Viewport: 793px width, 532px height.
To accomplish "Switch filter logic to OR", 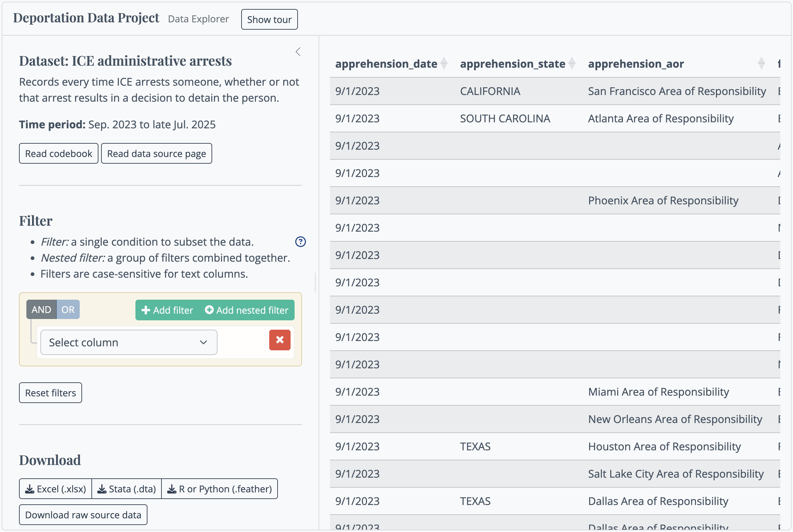I will [68, 309].
